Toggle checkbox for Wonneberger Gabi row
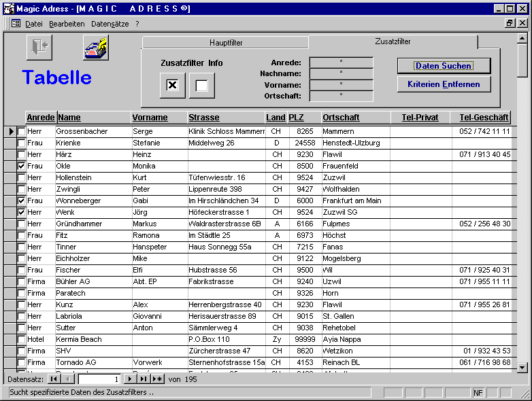The width and height of the screenshot is (532, 401). 22,201
